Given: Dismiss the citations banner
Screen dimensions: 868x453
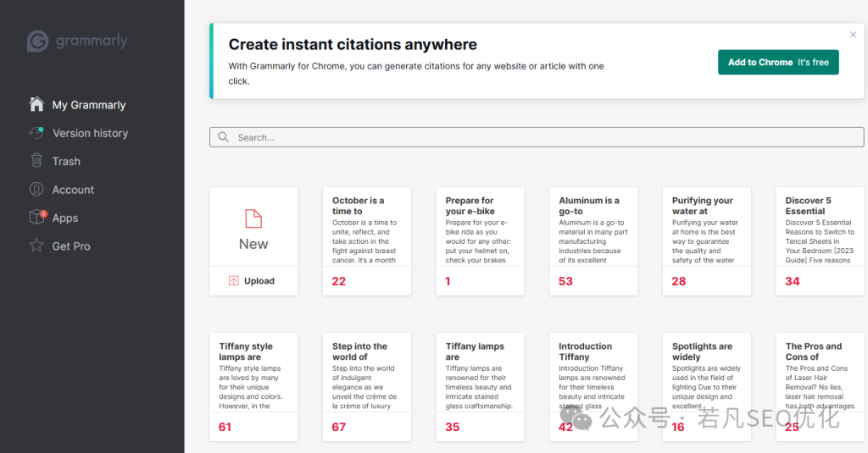Looking at the screenshot, I should click(853, 35).
